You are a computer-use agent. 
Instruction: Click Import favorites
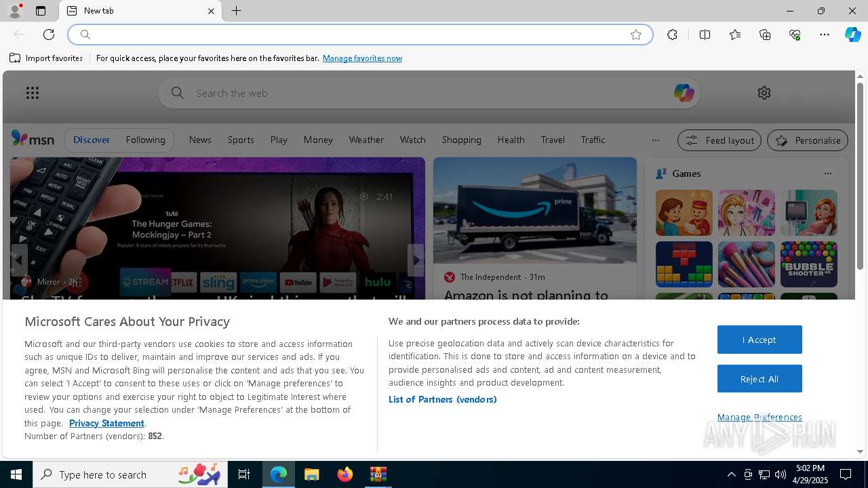pyautogui.click(x=46, y=58)
